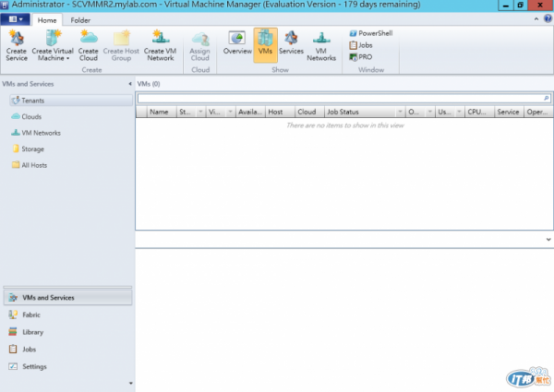
Task: Open the Vi... column filter dropdown
Action: click(230, 112)
